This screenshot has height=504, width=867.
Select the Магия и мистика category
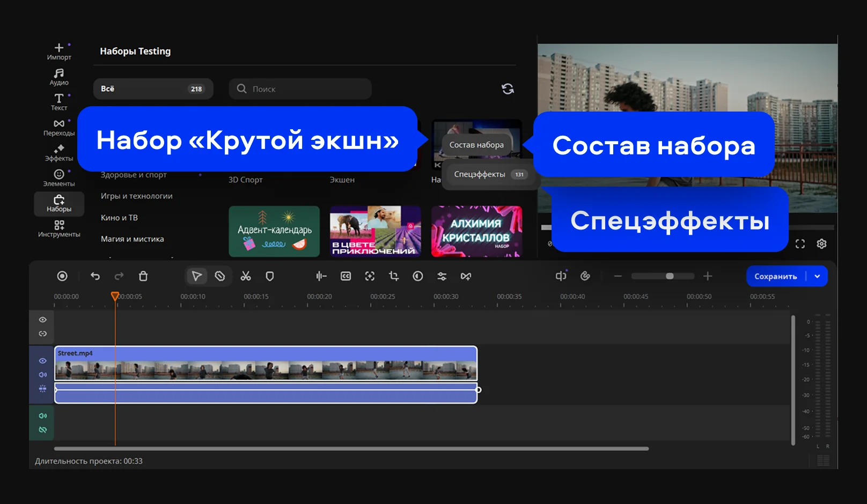click(133, 239)
